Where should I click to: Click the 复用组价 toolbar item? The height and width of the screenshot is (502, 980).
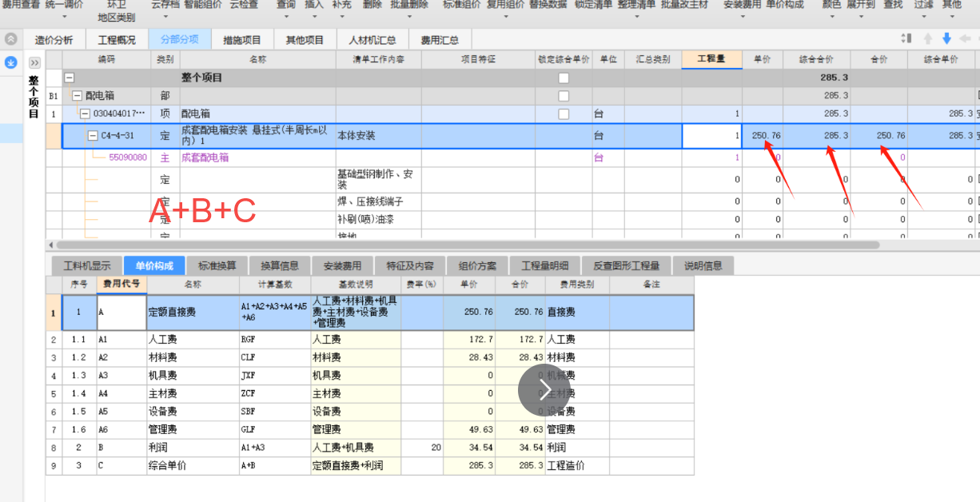[506, 4]
